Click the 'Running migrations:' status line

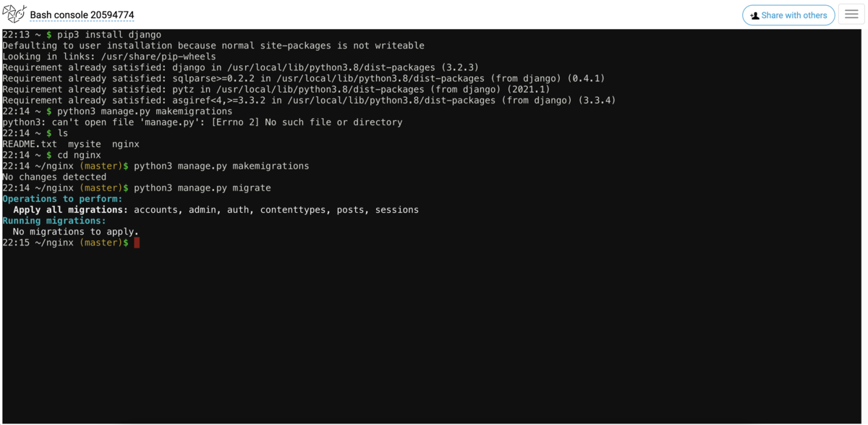(x=53, y=220)
